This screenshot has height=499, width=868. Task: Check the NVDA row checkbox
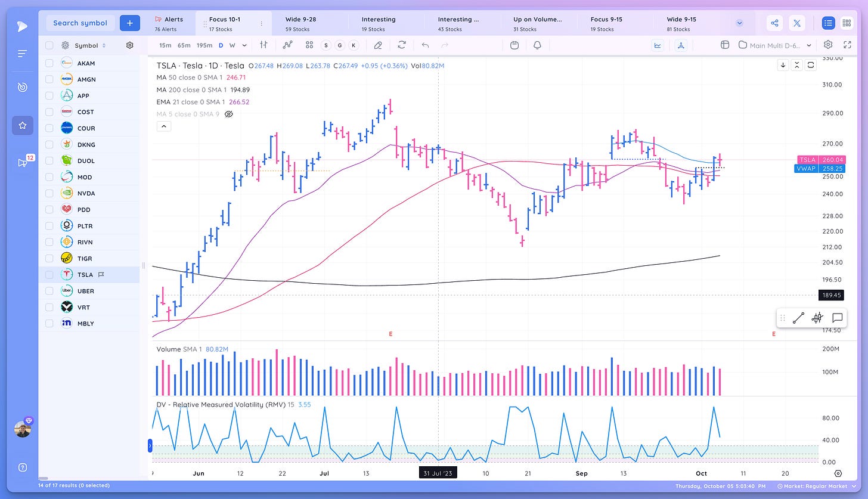tap(49, 193)
